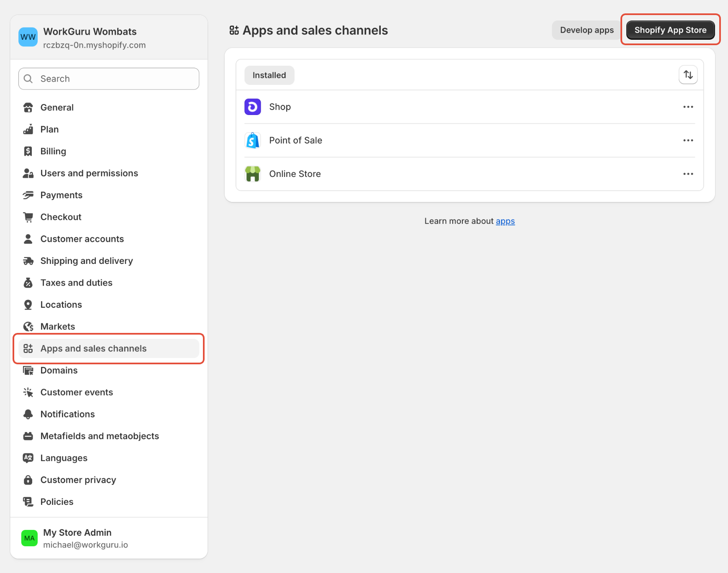Click the Online Store green storefront icon
Screen dimensions: 728x573
253,174
